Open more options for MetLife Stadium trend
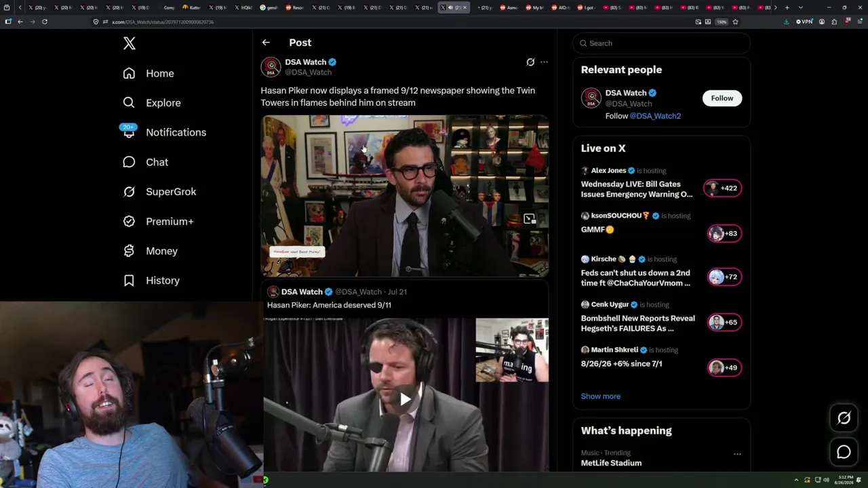This screenshot has height=488, width=868. click(x=737, y=454)
